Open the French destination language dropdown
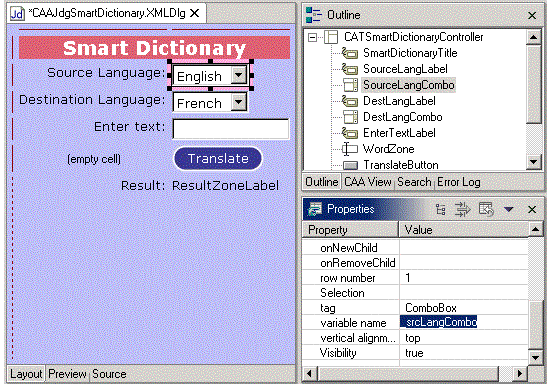 click(x=239, y=102)
